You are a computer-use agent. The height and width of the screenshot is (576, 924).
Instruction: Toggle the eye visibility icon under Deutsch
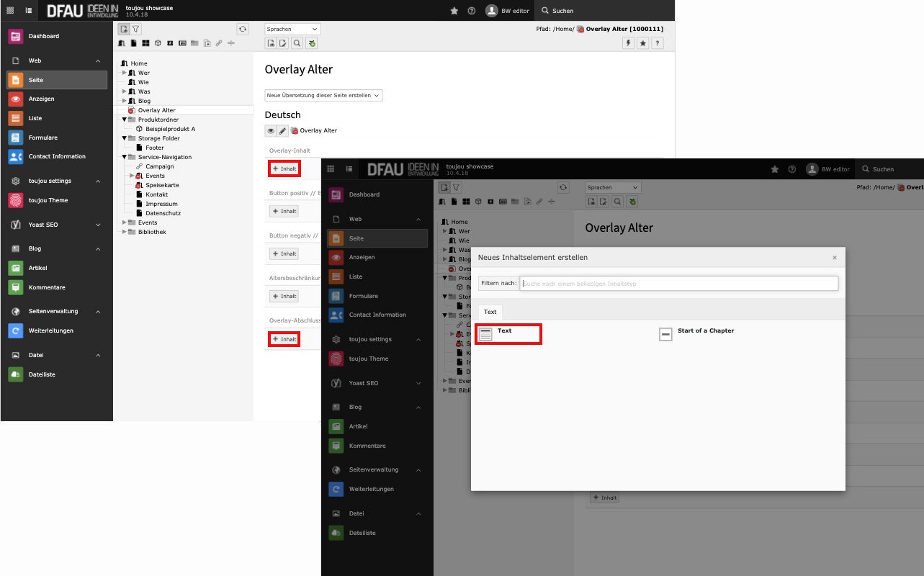coord(271,131)
